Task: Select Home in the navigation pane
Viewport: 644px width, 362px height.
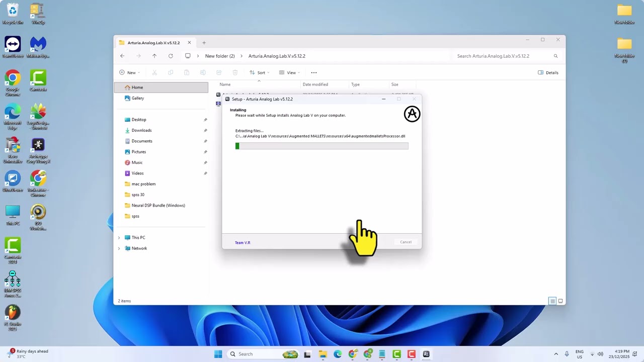Action: click(161, 87)
